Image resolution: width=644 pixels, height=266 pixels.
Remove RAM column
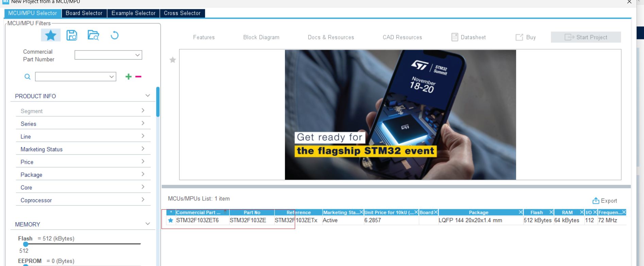pos(582,212)
